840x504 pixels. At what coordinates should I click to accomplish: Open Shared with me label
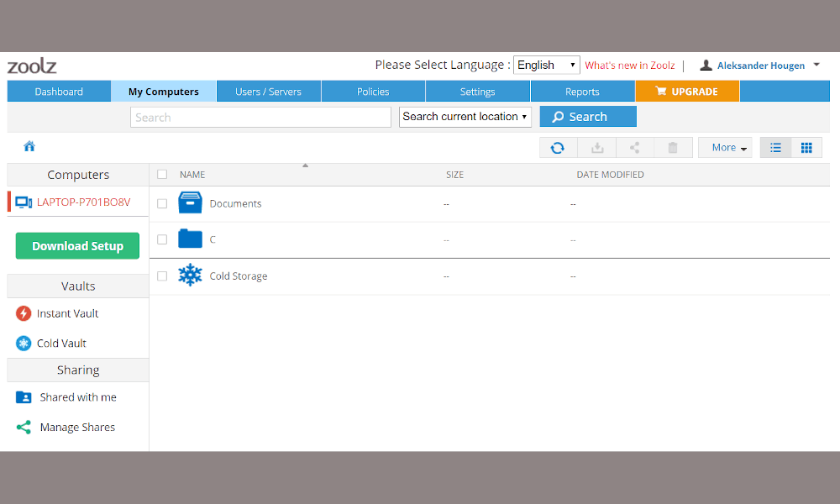[x=78, y=397]
